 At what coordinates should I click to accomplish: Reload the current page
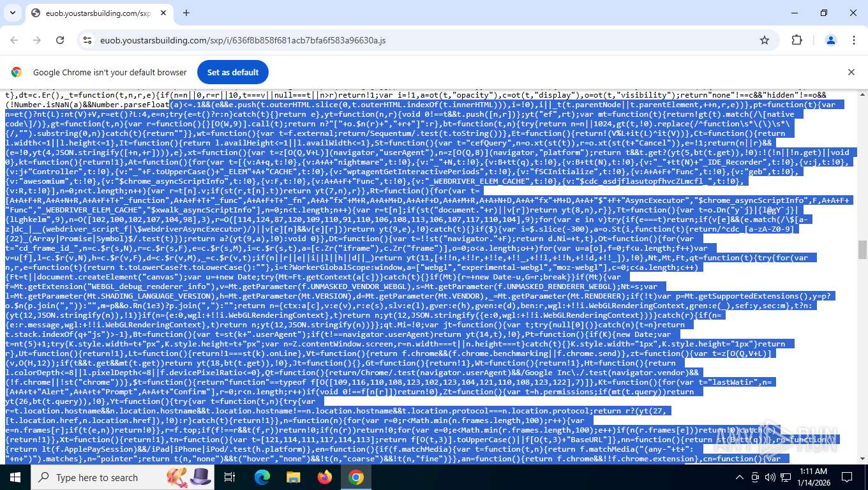click(60, 40)
